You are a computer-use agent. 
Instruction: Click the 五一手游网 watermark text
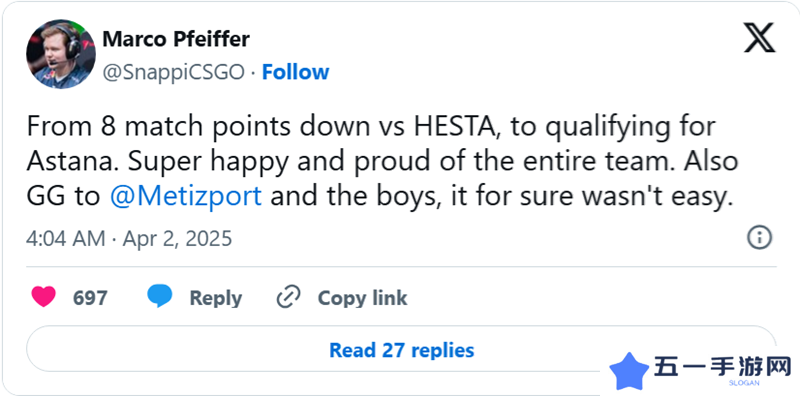tap(722, 366)
